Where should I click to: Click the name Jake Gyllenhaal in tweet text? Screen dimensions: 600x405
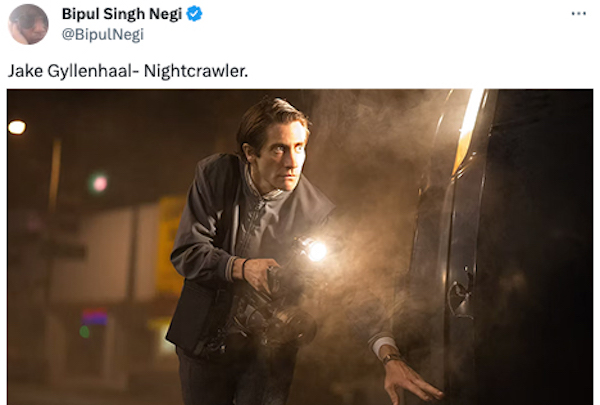(70, 71)
